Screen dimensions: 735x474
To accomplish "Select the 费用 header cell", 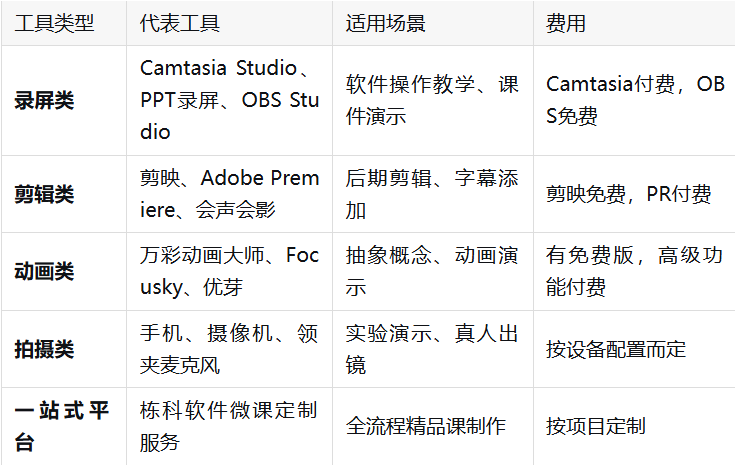I will [x=634, y=23].
